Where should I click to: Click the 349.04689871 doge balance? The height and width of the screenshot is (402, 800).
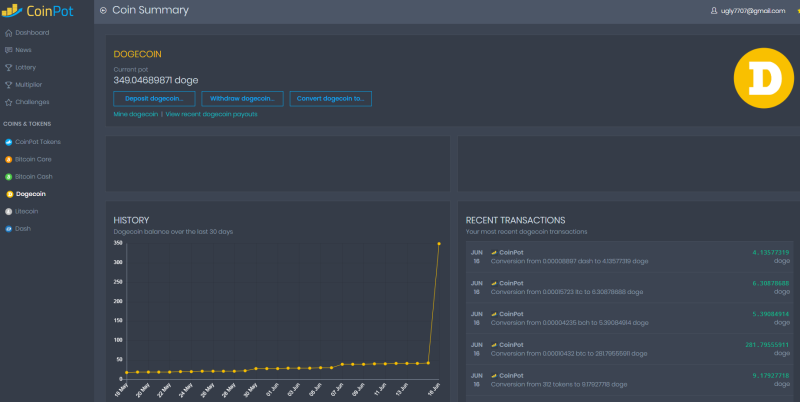(156, 80)
